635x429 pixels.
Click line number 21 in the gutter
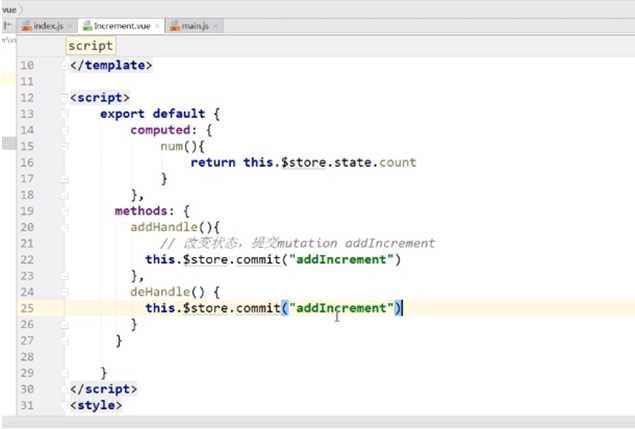[x=27, y=243]
